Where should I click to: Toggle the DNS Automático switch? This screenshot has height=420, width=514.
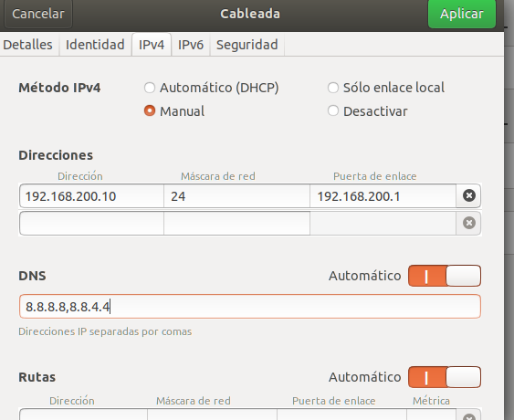tap(445, 276)
